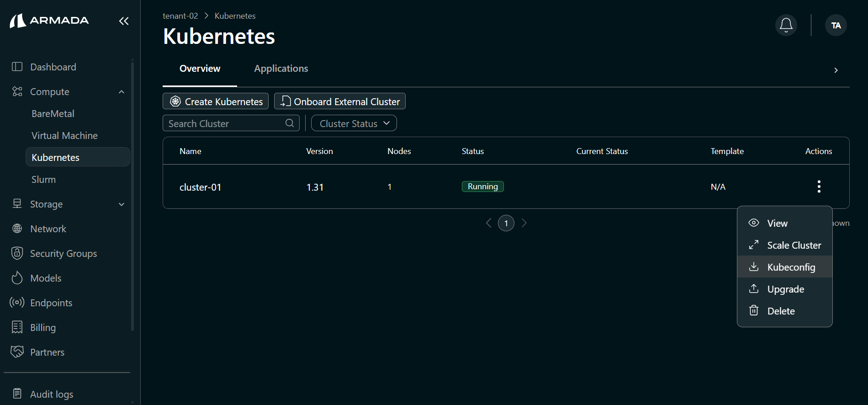Click the Nodes column header
This screenshot has height=405, width=868.
tap(399, 151)
